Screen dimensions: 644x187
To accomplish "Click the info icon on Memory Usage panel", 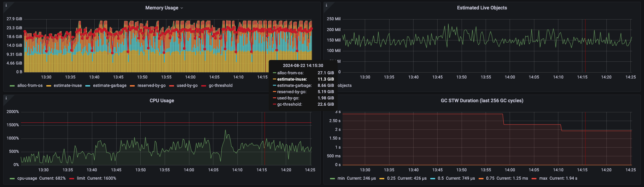I will coord(6,5).
